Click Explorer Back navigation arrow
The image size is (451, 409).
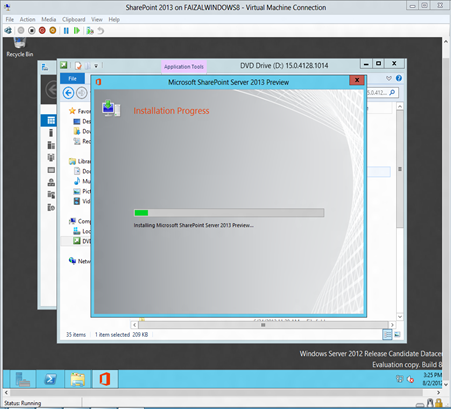[x=68, y=93]
